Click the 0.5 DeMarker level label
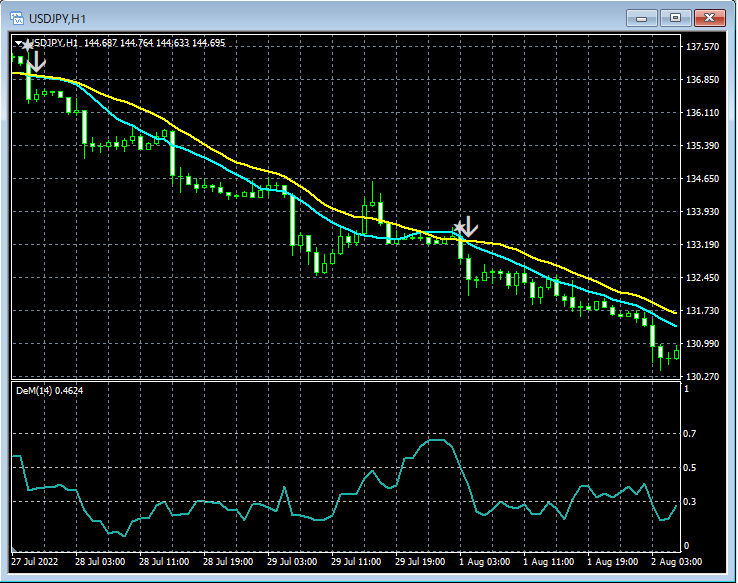The height and width of the screenshot is (583, 738). click(690, 468)
